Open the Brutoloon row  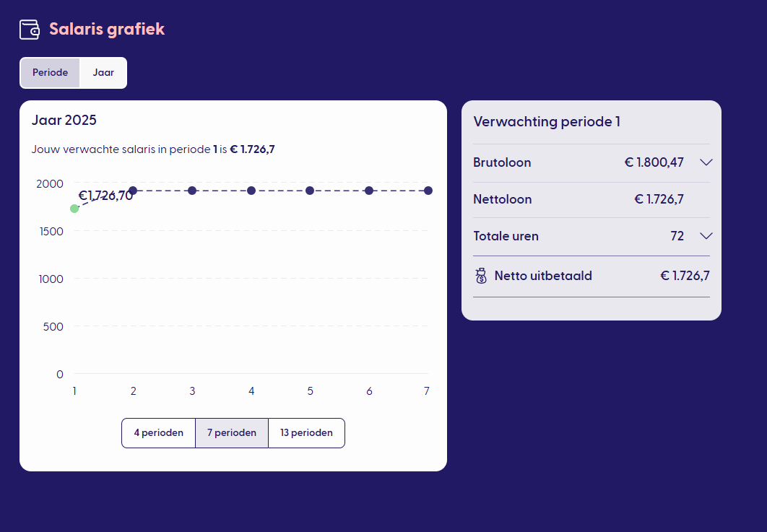click(502, 162)
